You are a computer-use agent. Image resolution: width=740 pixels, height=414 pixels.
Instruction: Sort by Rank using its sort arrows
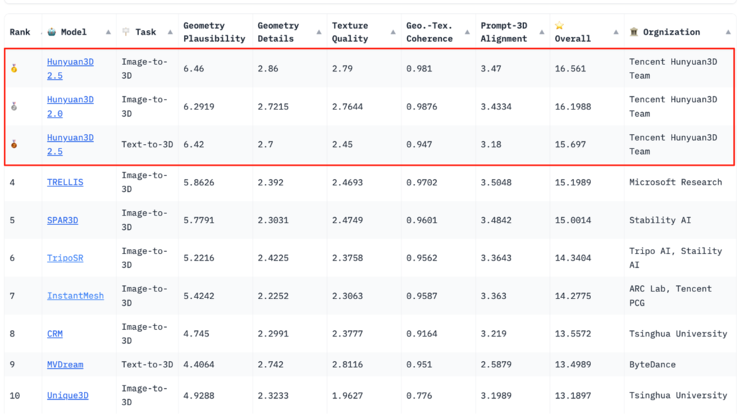tap(38, 33)
